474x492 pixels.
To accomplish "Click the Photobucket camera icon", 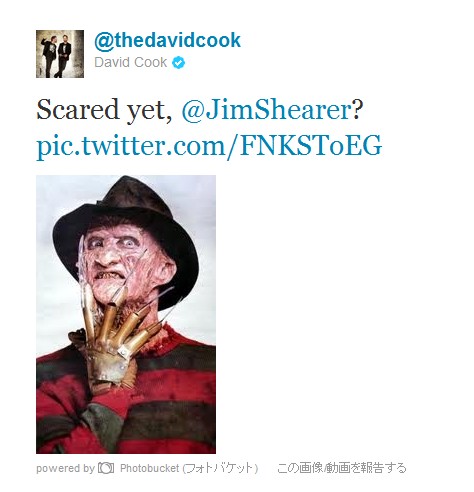I will click(106, 468).
